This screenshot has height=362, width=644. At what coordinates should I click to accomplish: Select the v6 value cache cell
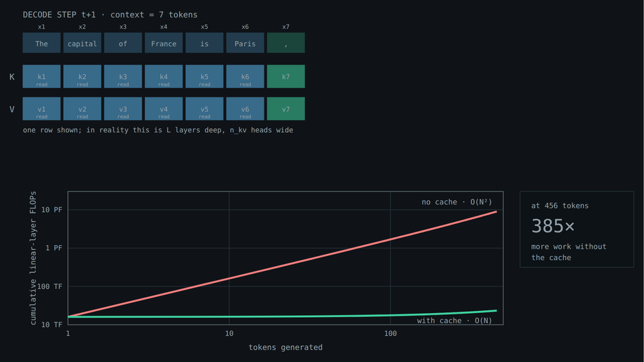(x=245, y=109)
